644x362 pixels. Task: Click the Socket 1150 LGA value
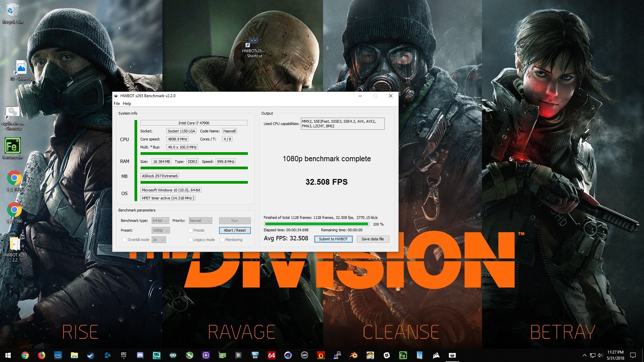click(x=181, y=131)
